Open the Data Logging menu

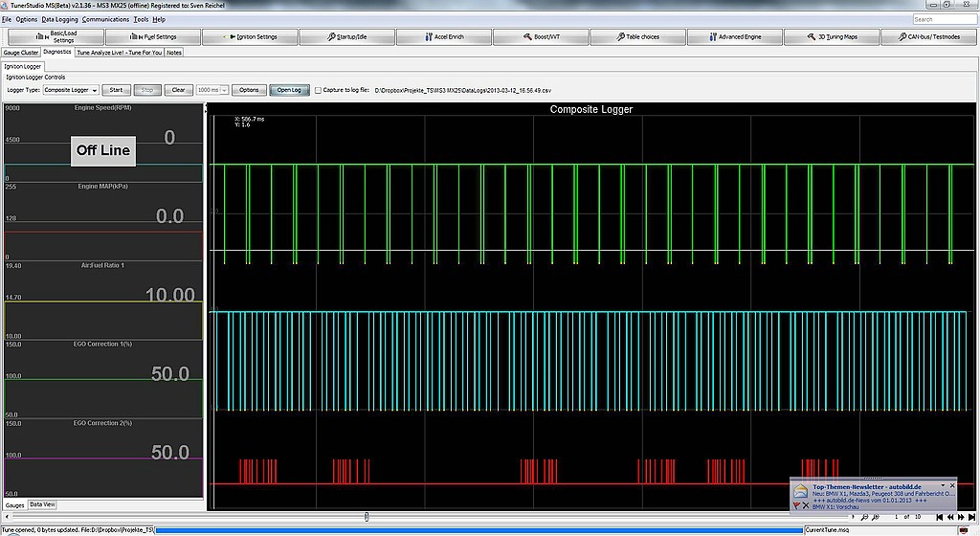60,19
